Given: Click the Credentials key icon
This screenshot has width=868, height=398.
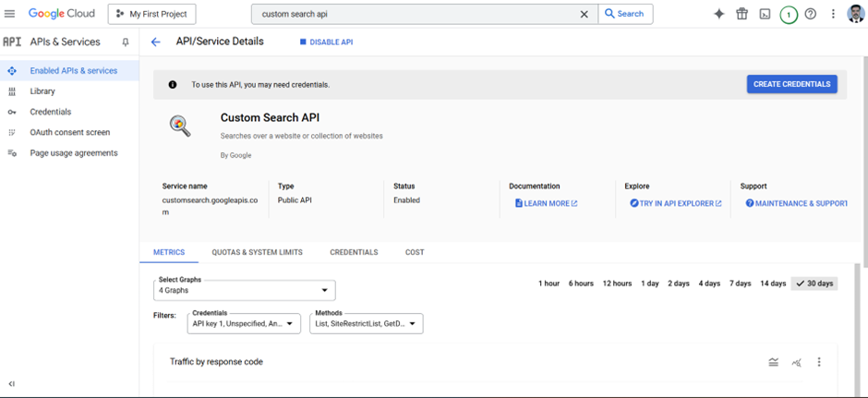Looking at the screenshot, I should 12,112.
